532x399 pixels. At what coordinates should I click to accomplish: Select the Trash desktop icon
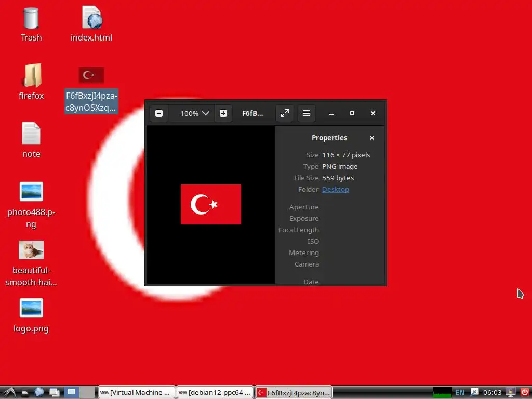coord(31,24)
